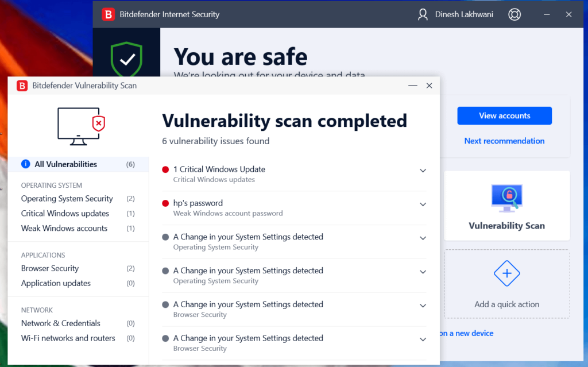Click the OPERATING SYSTEM section header
Screen dimensions: 588x367
[x=51, y=186]
